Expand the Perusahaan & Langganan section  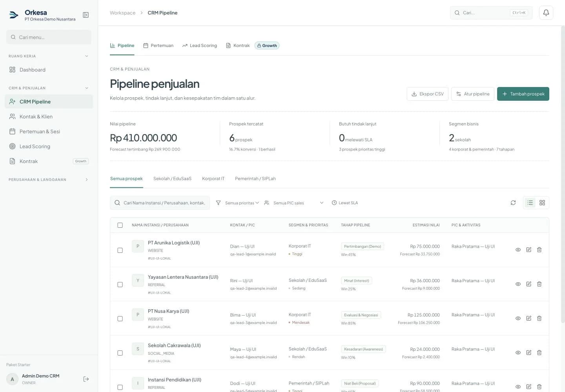pyautogui.click(x=49, y=180)
